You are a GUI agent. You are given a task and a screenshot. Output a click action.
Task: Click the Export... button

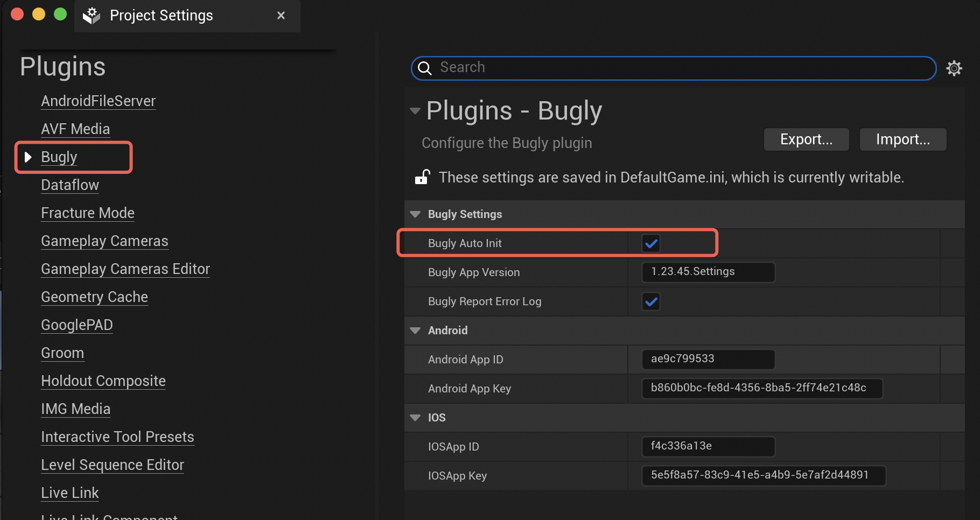(x=806, y=139)
